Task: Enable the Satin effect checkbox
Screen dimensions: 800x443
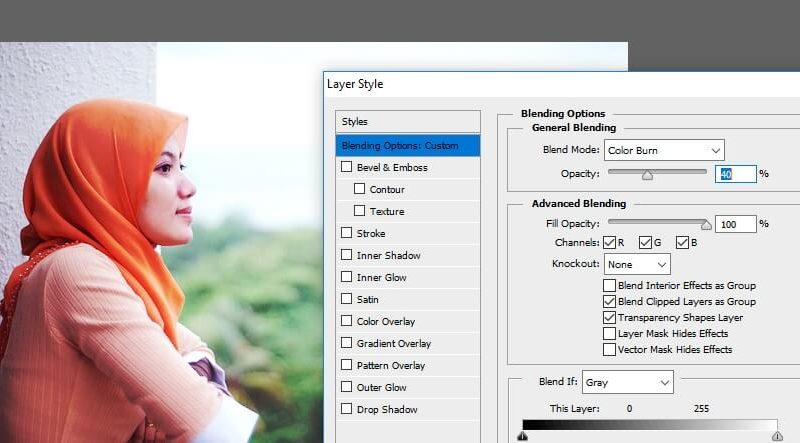Action: (346, 299)
